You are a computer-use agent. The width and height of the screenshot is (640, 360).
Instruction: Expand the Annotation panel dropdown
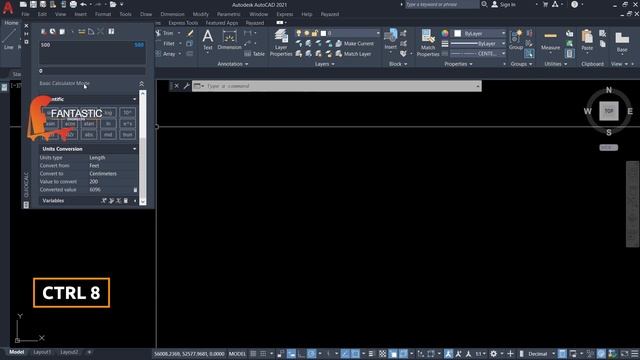(x=233, y=64)
